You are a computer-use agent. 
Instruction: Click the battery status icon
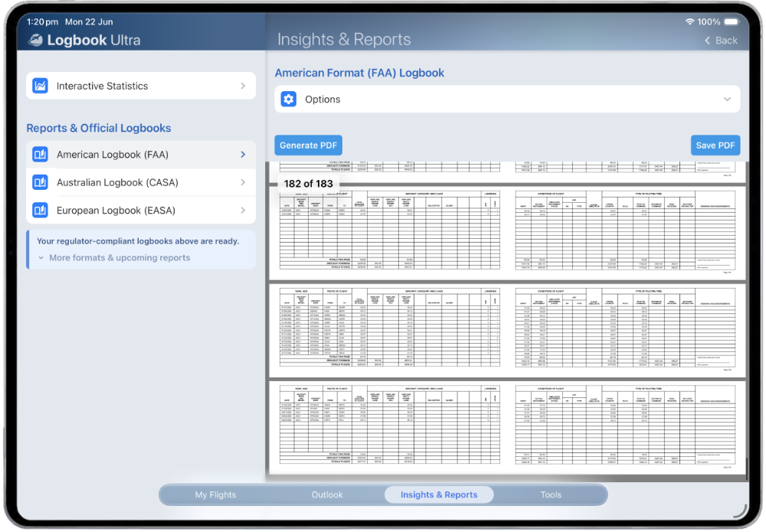pos(732,22)
